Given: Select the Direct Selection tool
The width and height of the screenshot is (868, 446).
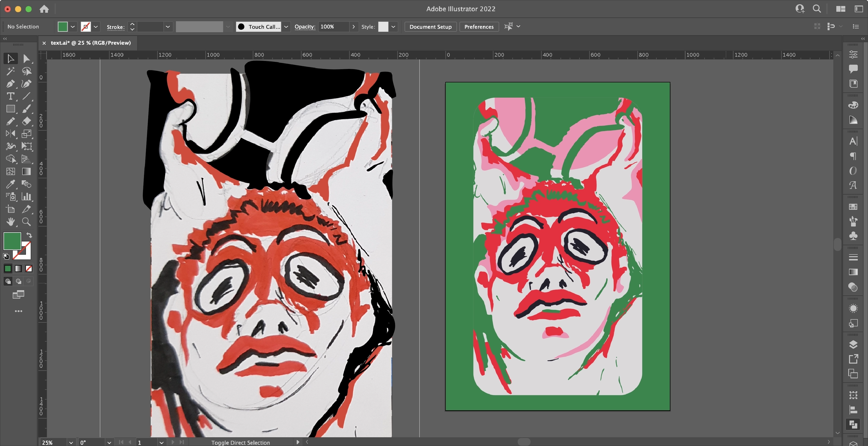Looking at the screenshot, I should tap(27, 59).
